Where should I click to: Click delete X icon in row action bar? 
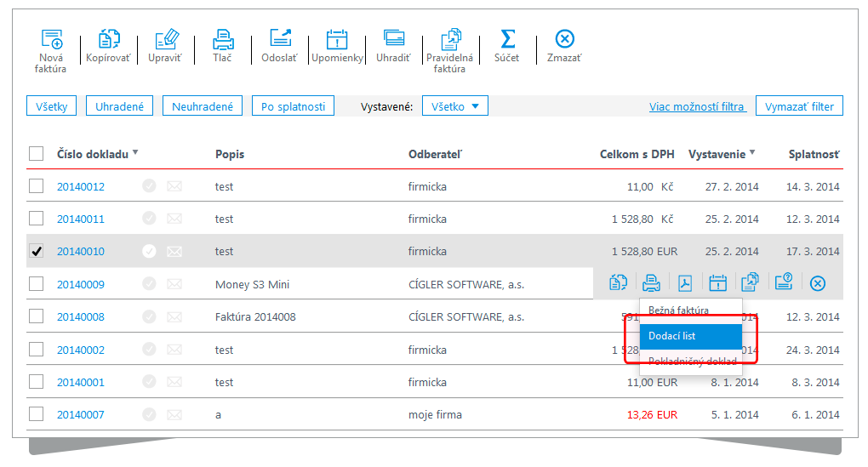[x=818, y=283]
